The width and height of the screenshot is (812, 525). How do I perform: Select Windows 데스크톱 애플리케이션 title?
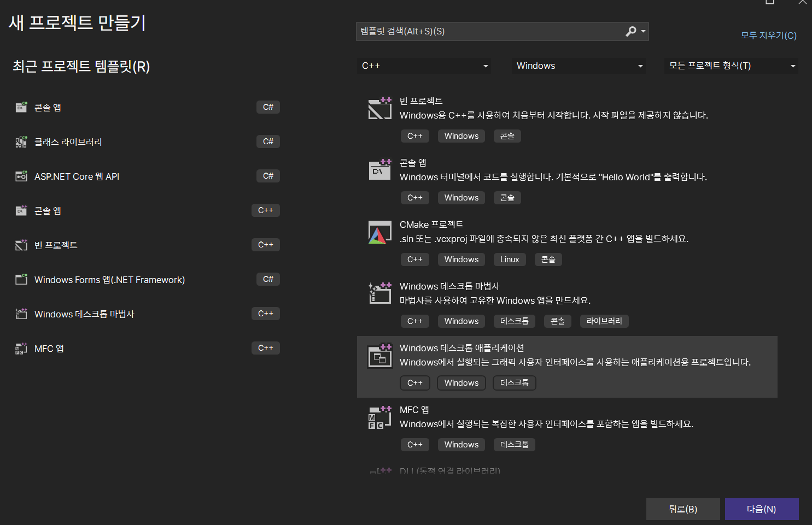462,348
